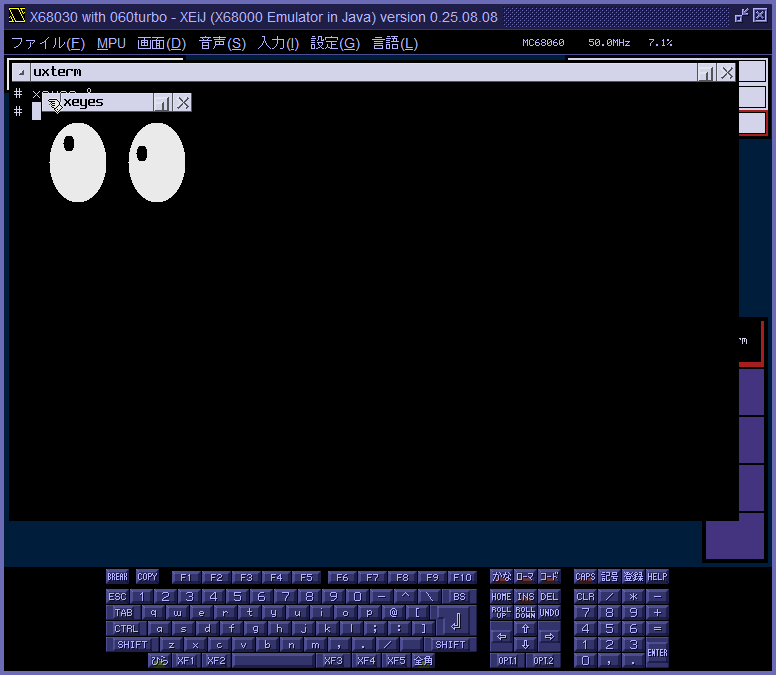Toggle the 全角 full-width key
The image size is (776, 675).
423,660
